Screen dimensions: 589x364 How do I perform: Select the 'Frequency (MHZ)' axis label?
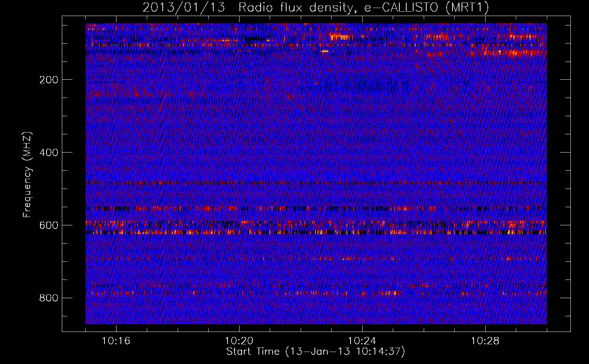(x=27, y=175)
